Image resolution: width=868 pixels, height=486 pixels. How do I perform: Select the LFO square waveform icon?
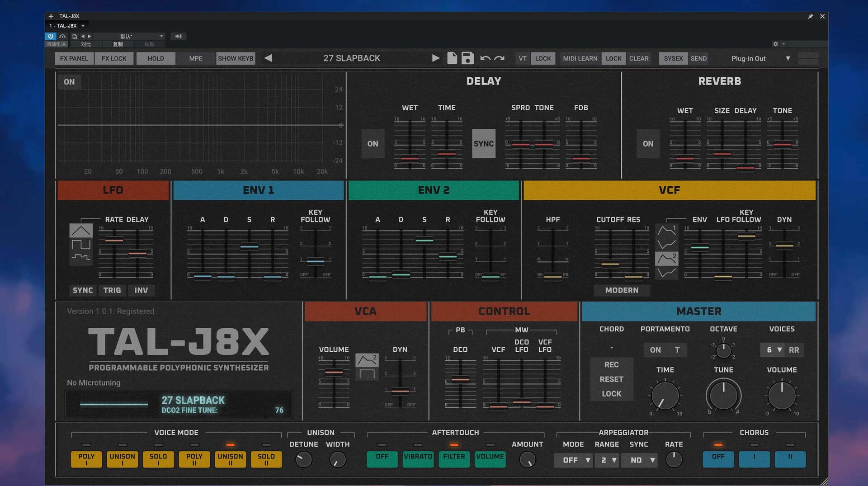coord(81,245)
